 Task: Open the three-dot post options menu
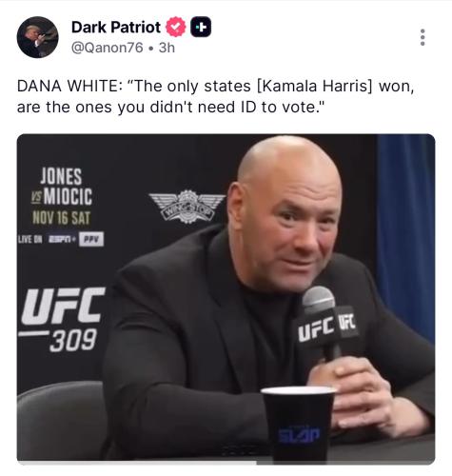423,37
